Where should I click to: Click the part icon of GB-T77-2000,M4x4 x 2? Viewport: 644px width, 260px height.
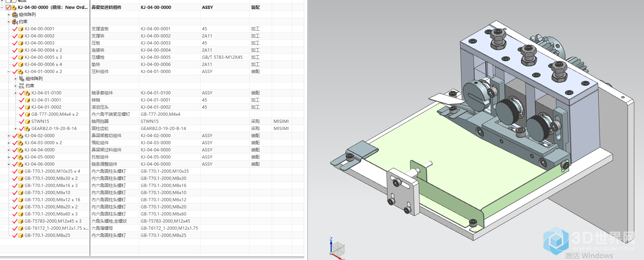coord(28,114)
